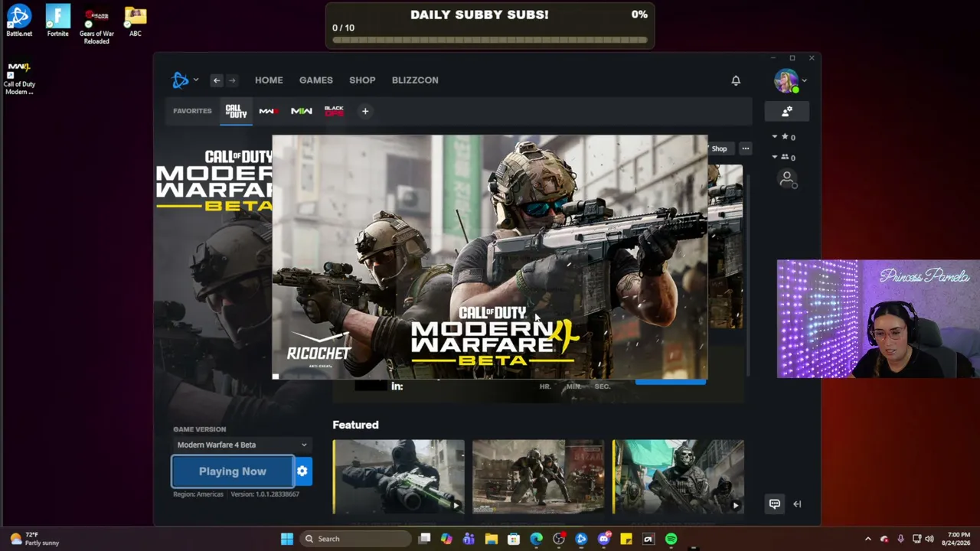
Task: Go to the GAMES tab
Action: click(x=316, y=80)
